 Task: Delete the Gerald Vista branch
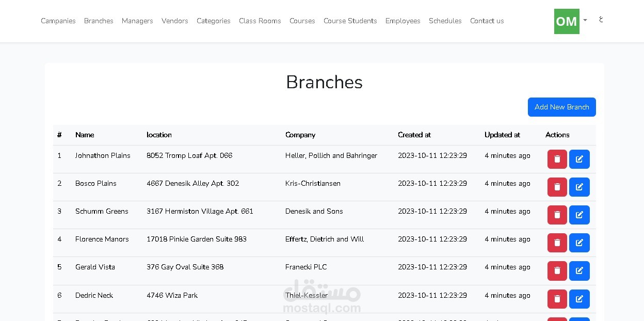point(557,270)
